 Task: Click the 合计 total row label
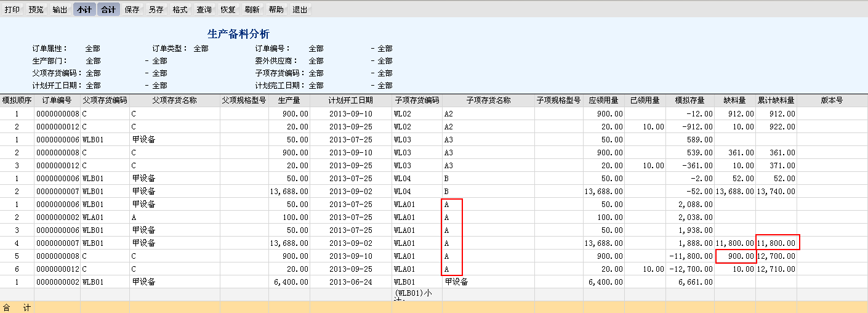(x=17, y=307)
